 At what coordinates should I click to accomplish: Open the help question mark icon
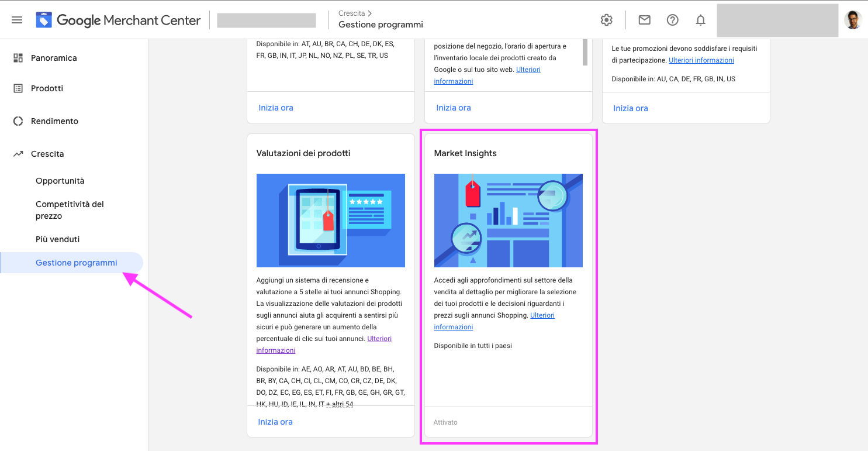[x=672, y=20]
